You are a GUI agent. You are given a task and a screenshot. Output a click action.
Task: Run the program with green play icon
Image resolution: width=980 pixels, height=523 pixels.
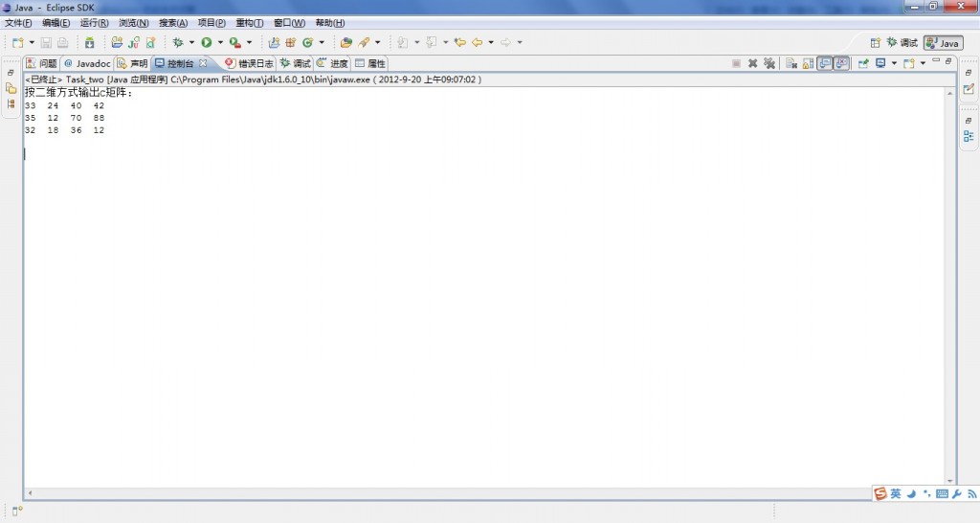pos(207,42)
